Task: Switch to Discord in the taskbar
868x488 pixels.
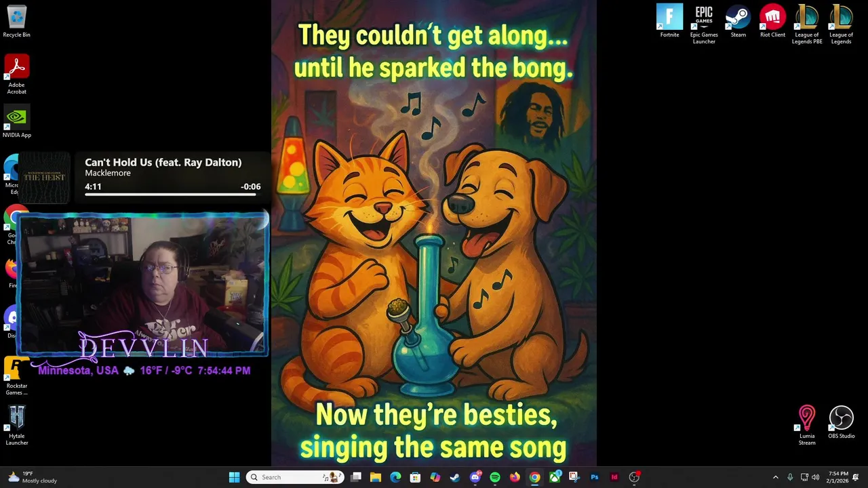Action: (x=475, y=477)
